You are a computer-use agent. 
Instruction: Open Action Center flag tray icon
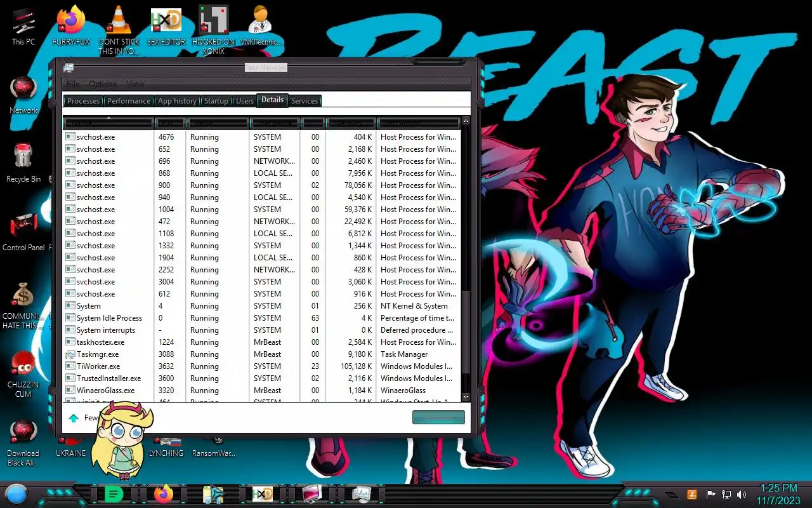711,494
